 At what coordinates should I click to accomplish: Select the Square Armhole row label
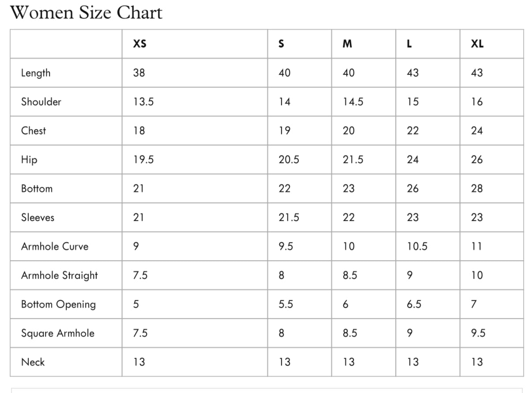click(58, 333)
